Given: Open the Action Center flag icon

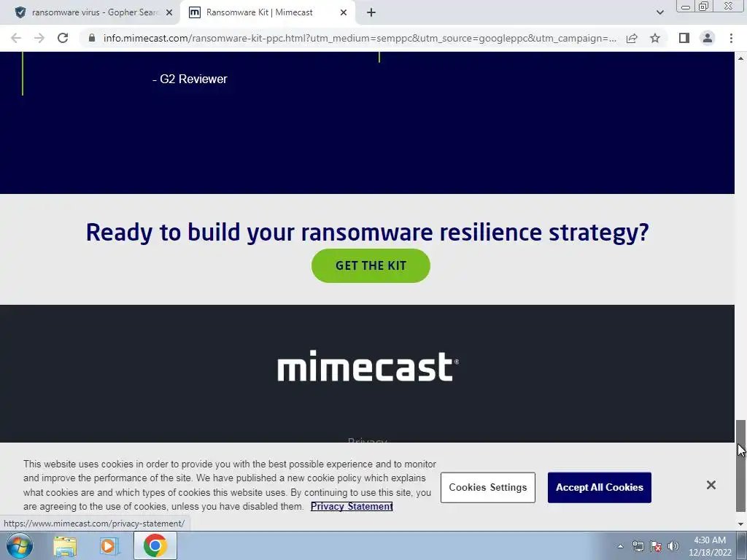Looking at the screenshot, I should pos(656,546).
